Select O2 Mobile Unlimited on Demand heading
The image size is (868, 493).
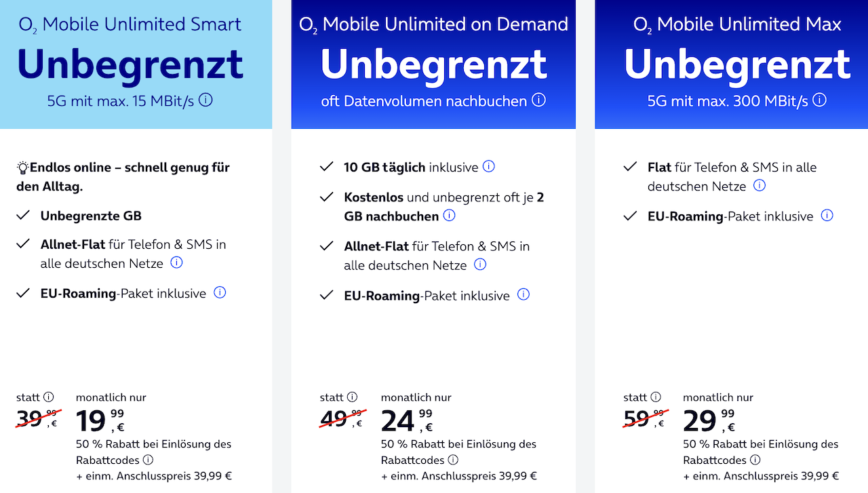(x=433, y=25)
